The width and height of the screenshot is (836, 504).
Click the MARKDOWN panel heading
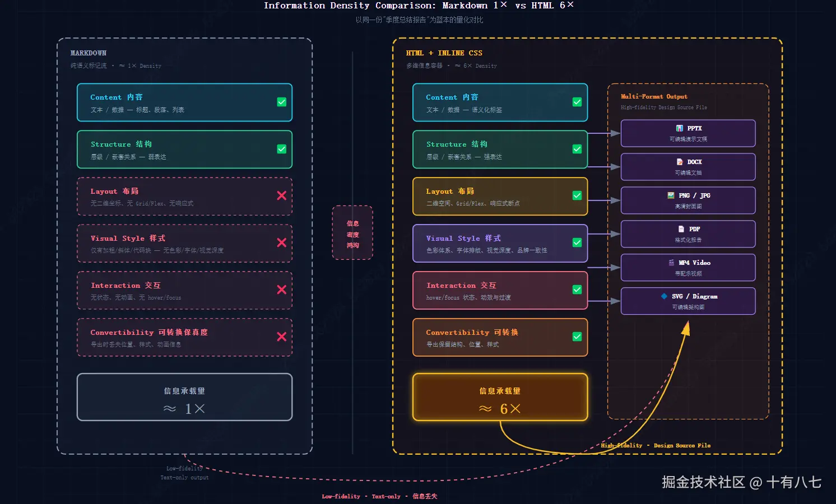88,53
